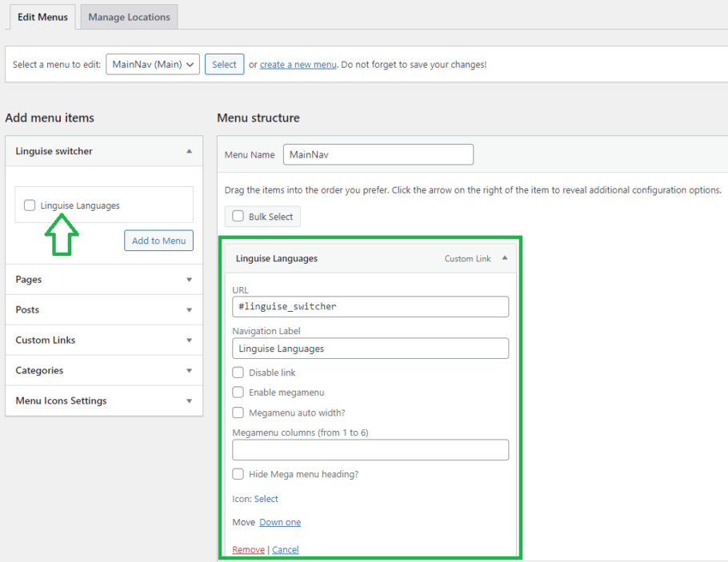Click the Custom Link label text
Screen dimensions: 728x562
(x=467, y=258)
